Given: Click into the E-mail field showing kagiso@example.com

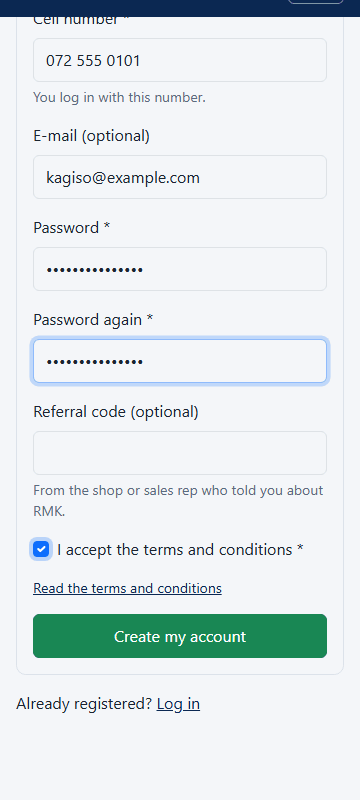Looking at the screenshot, I should (x=180, y=177).
